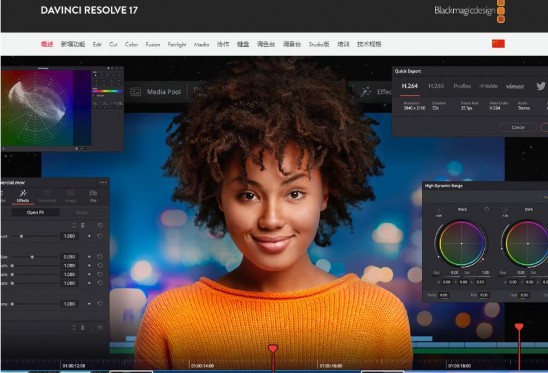Open the 概述 overview tab
The height and width of the screenshot is (373, 548).
pyautogui.click(x=47, y=44)
